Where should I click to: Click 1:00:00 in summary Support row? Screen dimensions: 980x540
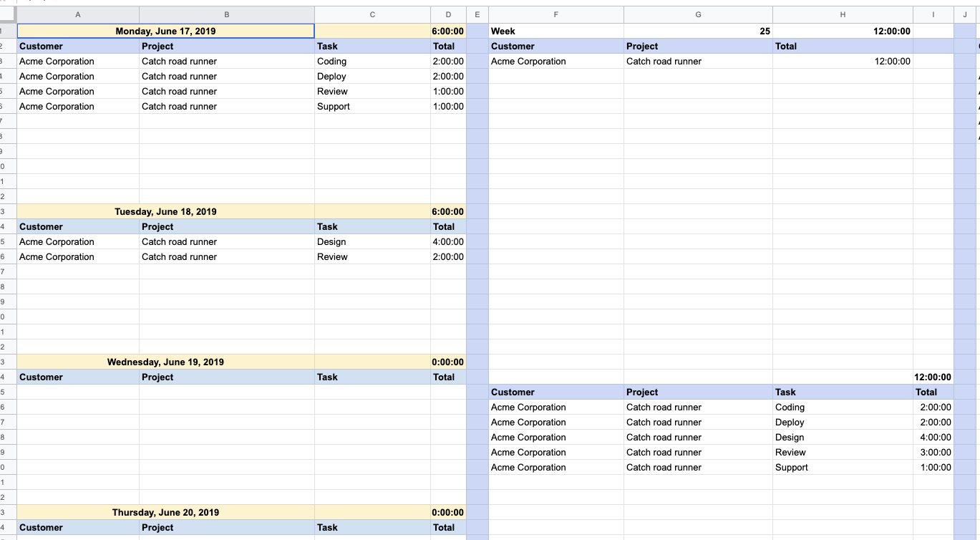933,468
